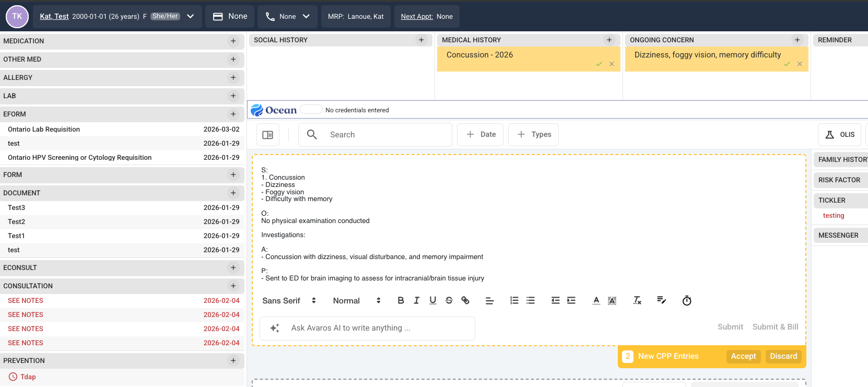Image resolution: width=868 pixels, height=387 pixels.
Task: Add a new Prevention entry
Action: [x=233, y=361]
